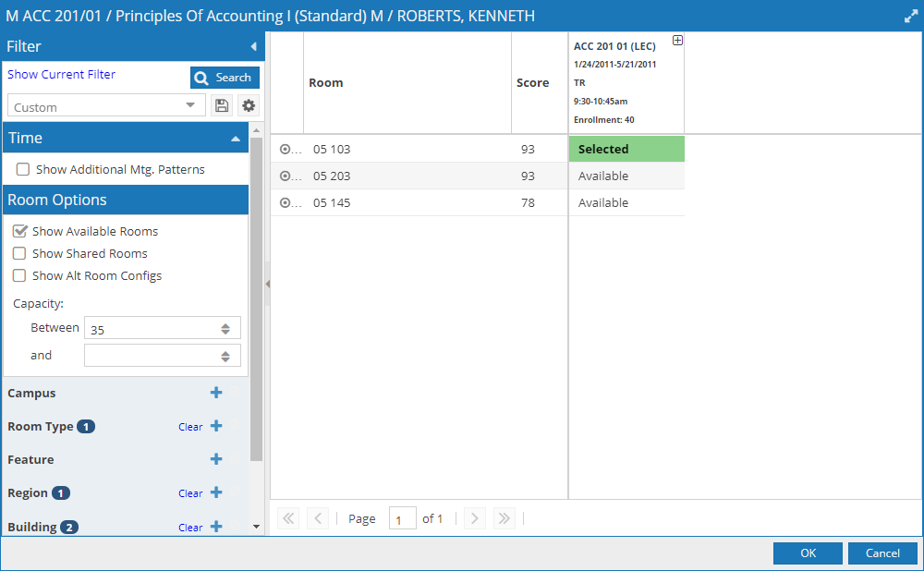The height and width of the screenshot is (571, 924).
Task: Click the page number input field
Action: pos(403,518)
